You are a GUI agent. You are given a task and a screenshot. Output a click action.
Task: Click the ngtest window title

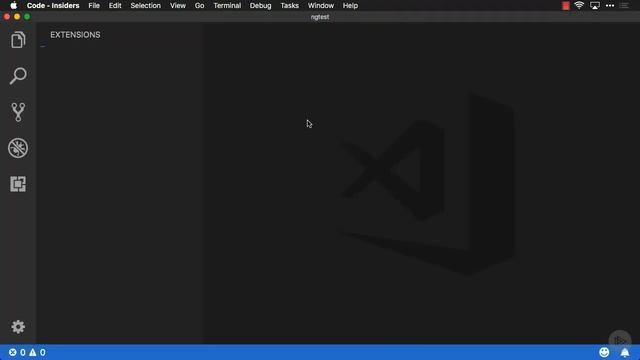coord(320,17)
